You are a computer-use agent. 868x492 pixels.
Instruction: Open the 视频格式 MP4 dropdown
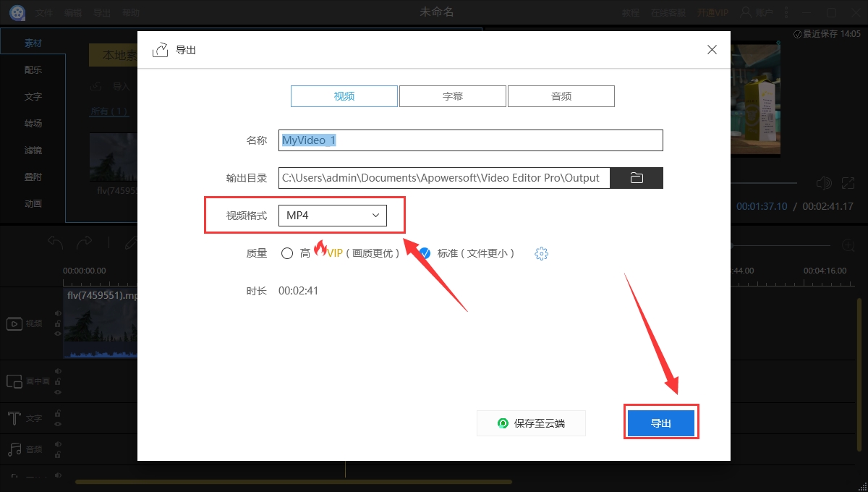[x=333, y=216]
